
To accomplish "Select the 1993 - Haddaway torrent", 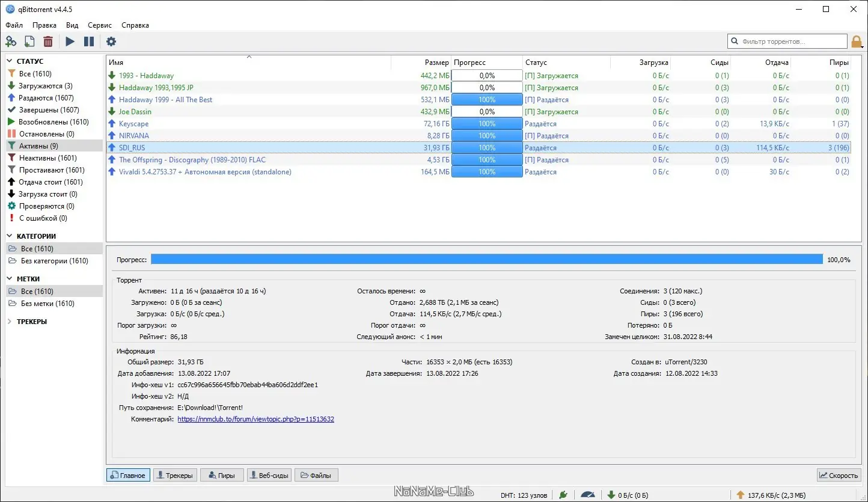I will pyautogui.click(x=479, y=76).
